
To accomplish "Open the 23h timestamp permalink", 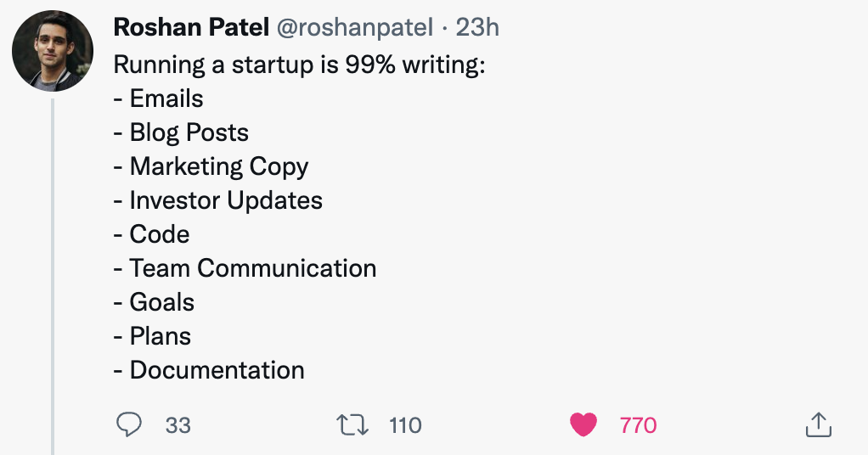I will coord(477,27).
